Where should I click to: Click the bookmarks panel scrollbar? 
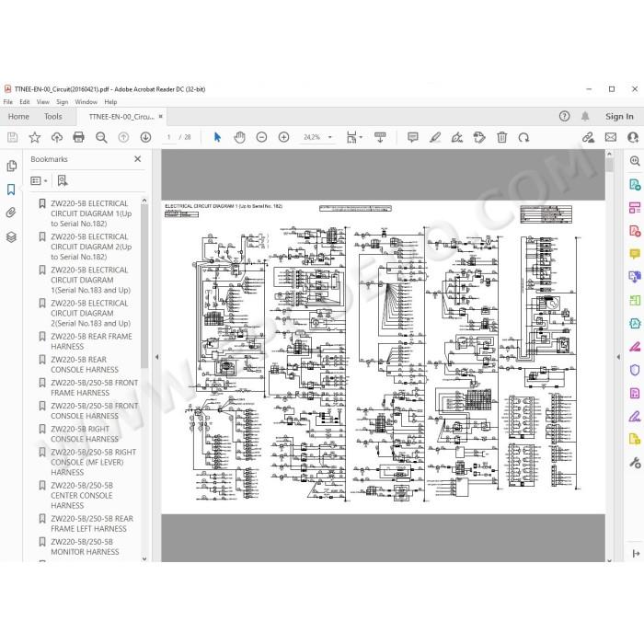[x=144, y=285]
